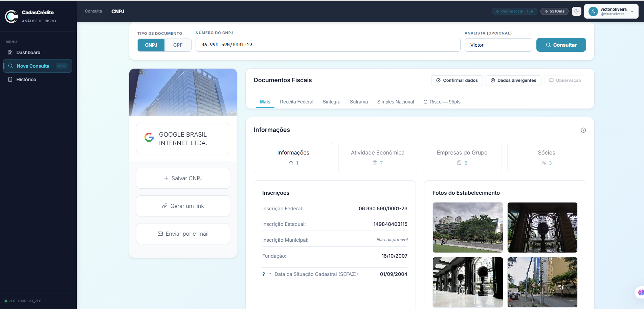The width and height of the screenshot is (644, 309).
Task: Click the question mark help icon by SEFAZ date
Action: pos(264,274)
